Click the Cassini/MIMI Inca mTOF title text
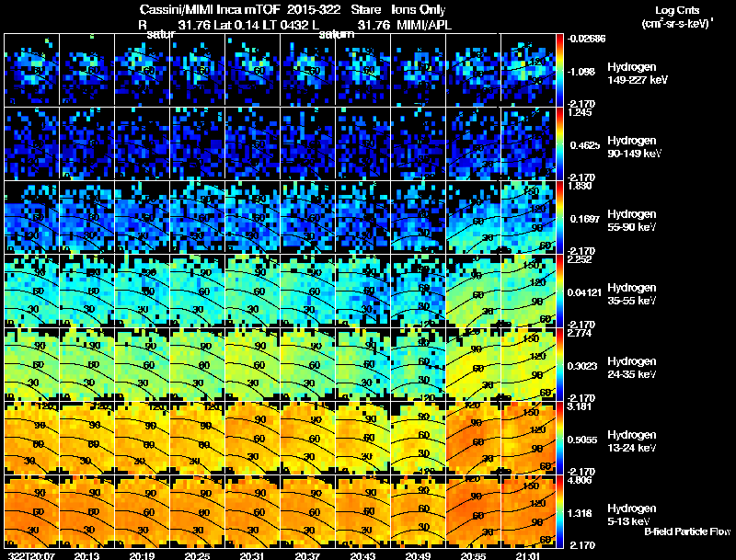 (x=210, y=9)
